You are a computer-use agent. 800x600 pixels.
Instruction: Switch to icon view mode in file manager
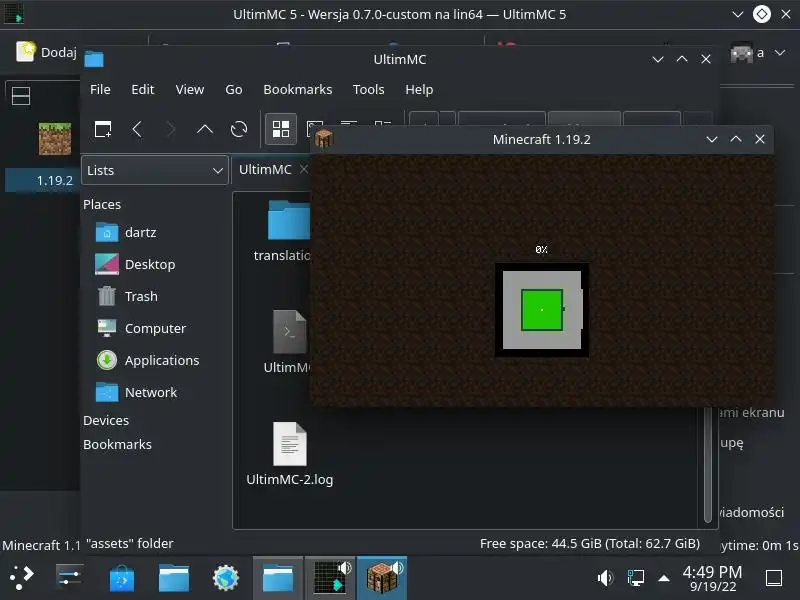coord(281,129)
